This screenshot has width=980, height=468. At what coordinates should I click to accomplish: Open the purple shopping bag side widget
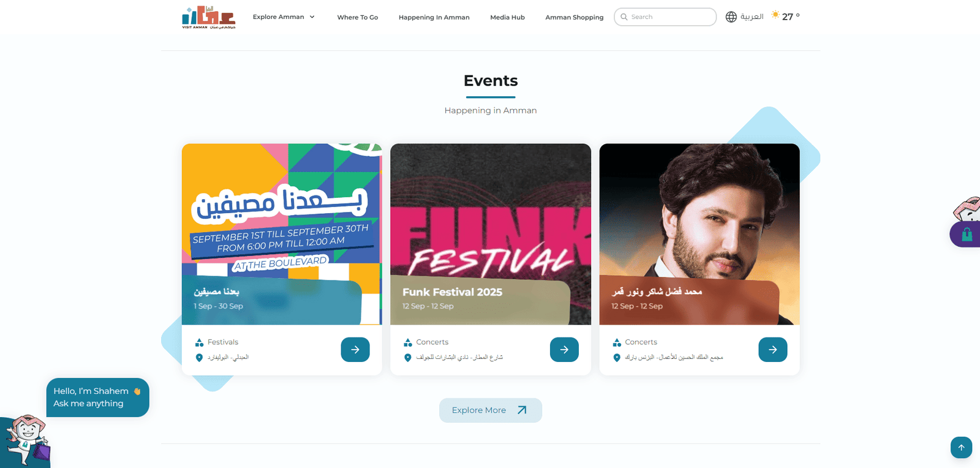966,234
